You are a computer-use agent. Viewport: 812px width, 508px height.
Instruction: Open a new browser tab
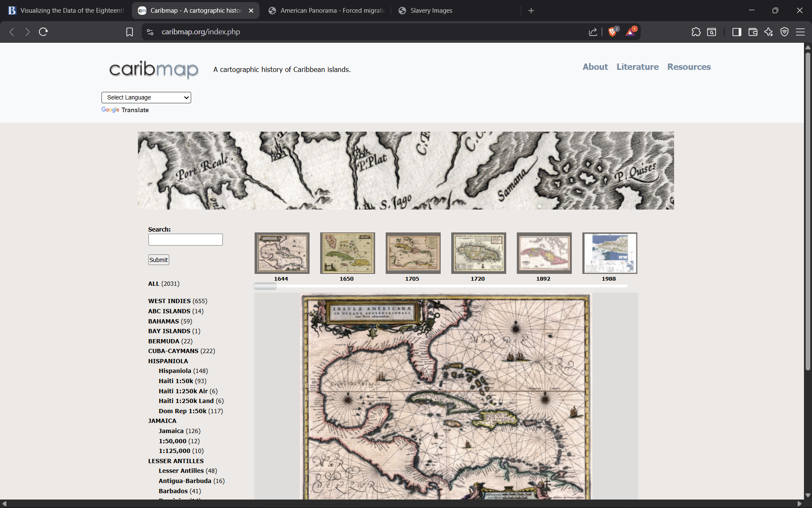pos(531,10)
